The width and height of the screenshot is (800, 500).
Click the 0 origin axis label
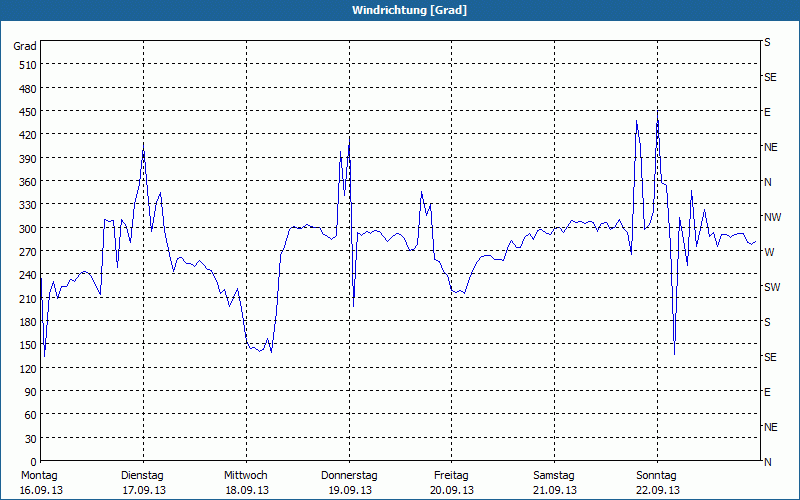pyautogui.click(x=34, y=462)
